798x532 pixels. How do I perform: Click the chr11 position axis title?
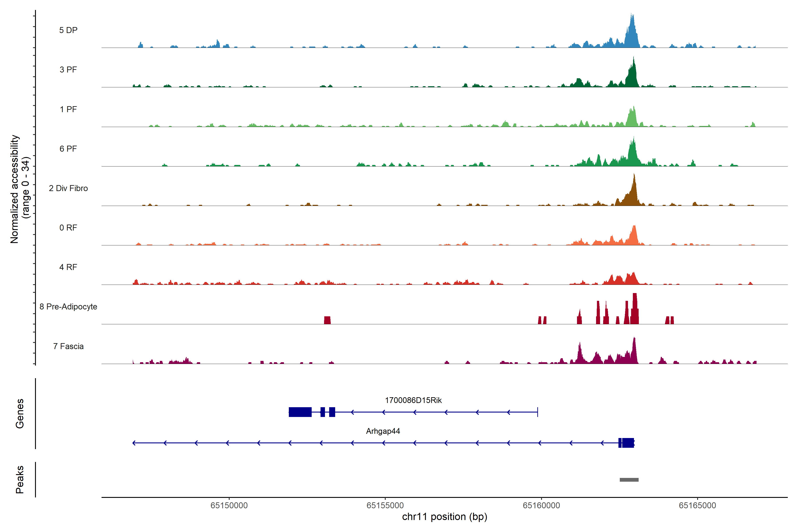[x=444, y=517]
